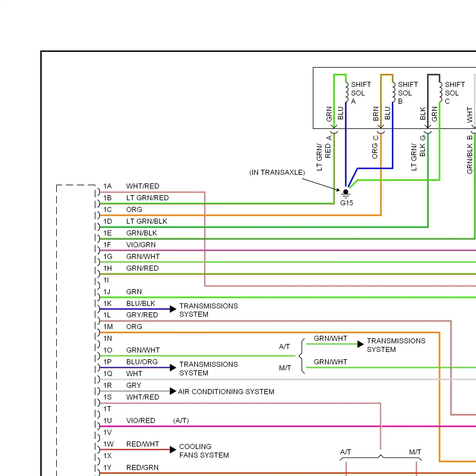Click pin label 1J

pyautogui.click(x=107, y=292)
